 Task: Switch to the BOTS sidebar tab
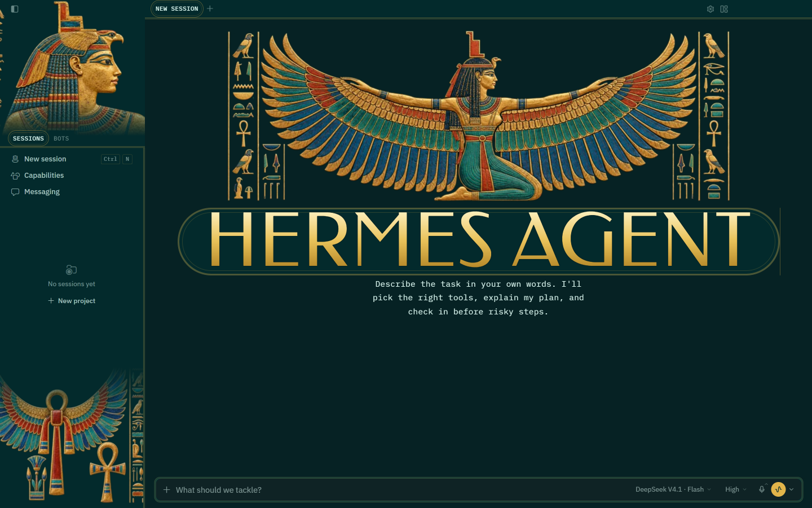61,138
